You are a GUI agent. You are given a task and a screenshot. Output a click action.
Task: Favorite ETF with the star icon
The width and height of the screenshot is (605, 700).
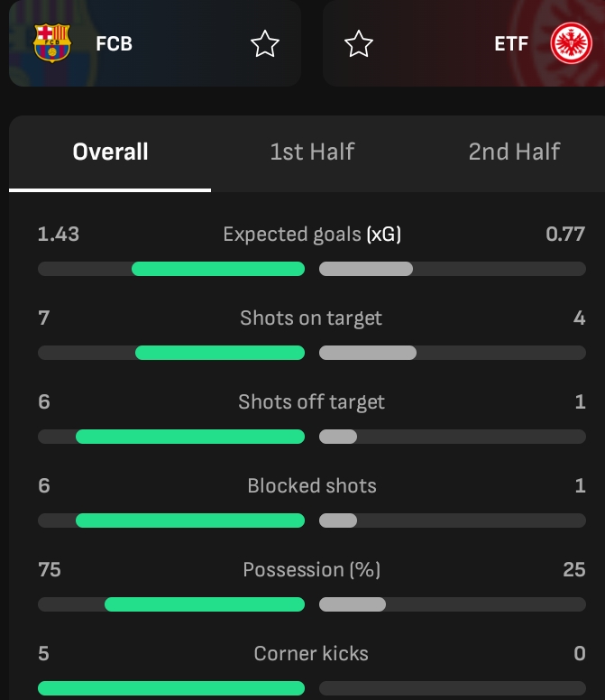[359, 43]
